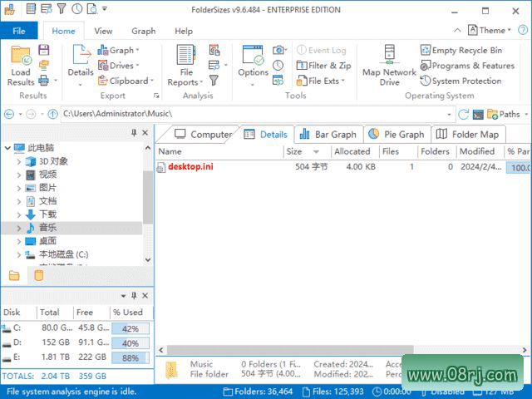The width and height of the screenshot is (532, 399).
Task: Select the drive cylinder icon below the tree
Action: point(39,275)
